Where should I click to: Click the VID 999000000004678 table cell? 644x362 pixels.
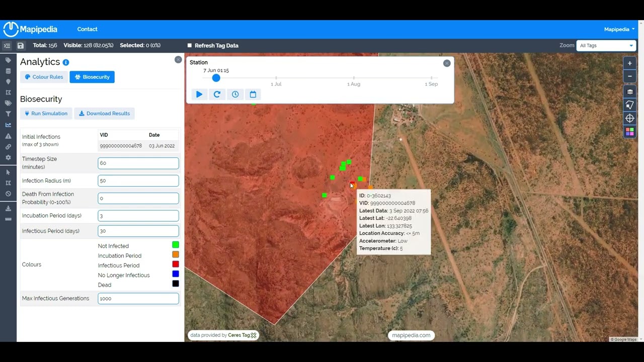121,146
